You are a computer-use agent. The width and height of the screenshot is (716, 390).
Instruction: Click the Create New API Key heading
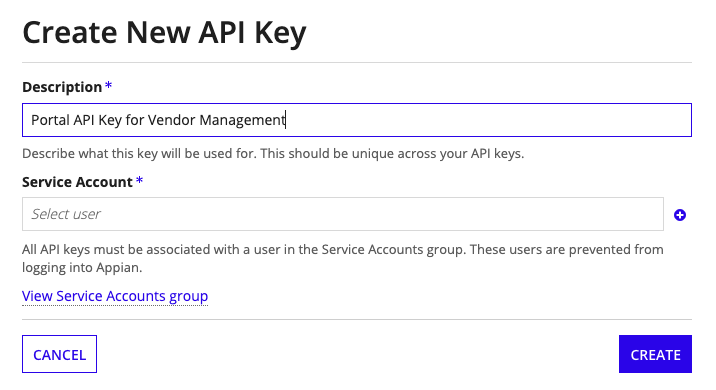[x=164, y=33]
